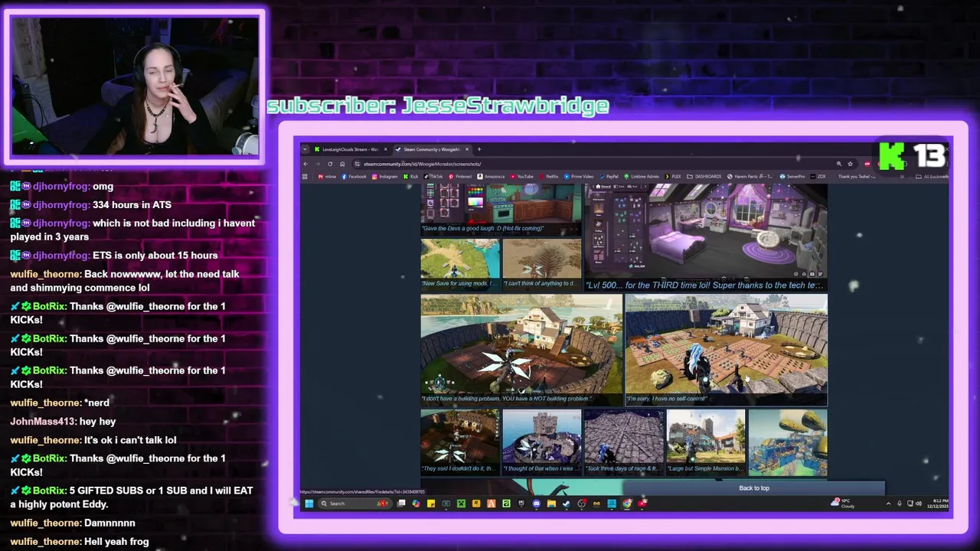Expand the All Bookmarks folder
980x551 pixels.
[933, 177]
